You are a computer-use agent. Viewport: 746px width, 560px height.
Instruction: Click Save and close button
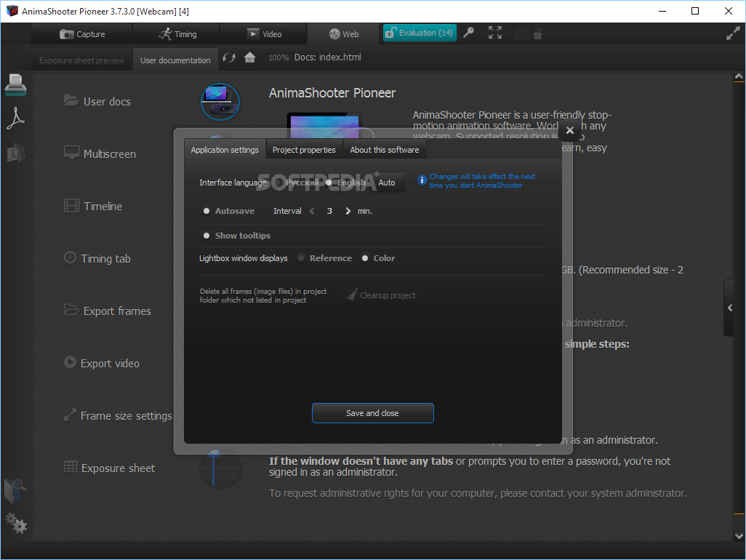[x=372, y=413]
